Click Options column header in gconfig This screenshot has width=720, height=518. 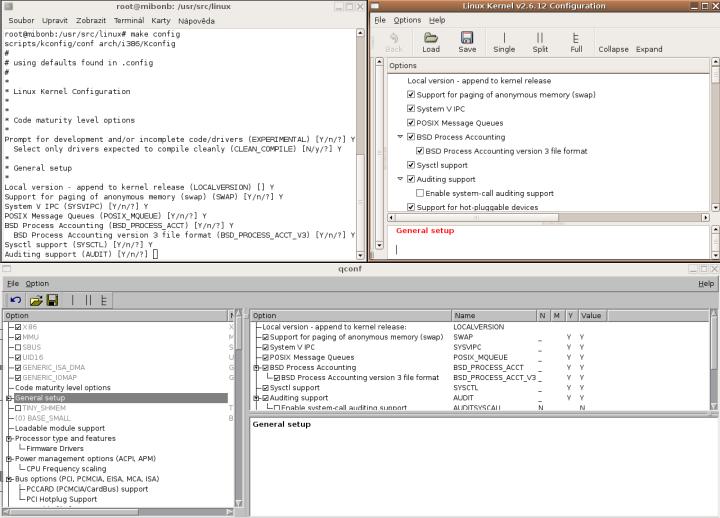click(549, 66)
